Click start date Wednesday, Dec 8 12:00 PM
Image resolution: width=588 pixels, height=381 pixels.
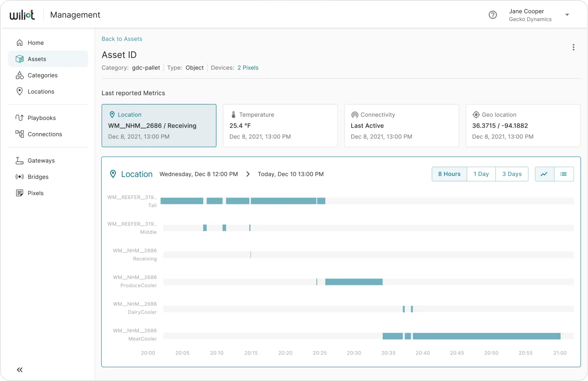click(x=199, y=174)
